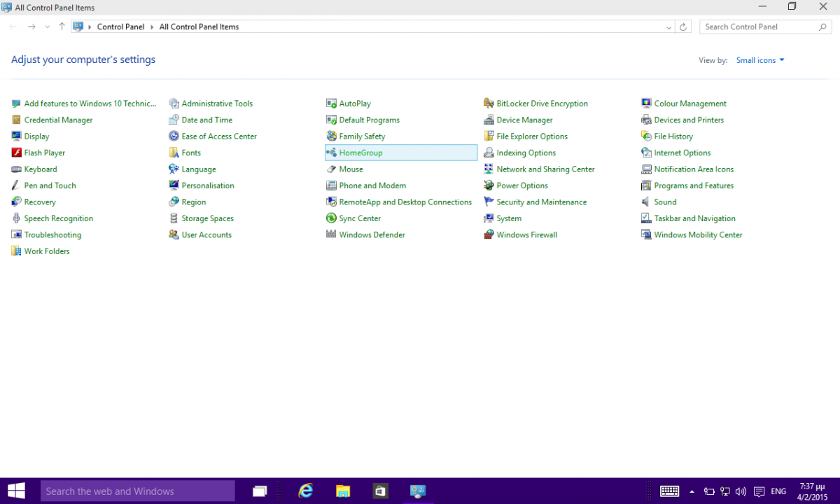Image resolution: width=840 pixels, height=504 pixels.
Task: Open Power Options
Action: tap(521, 185)
